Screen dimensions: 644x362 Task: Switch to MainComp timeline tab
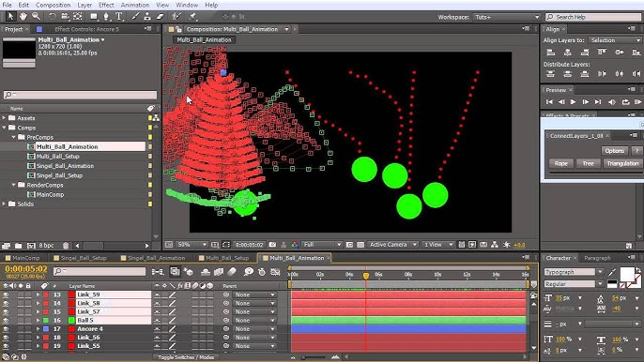(25, 258)
